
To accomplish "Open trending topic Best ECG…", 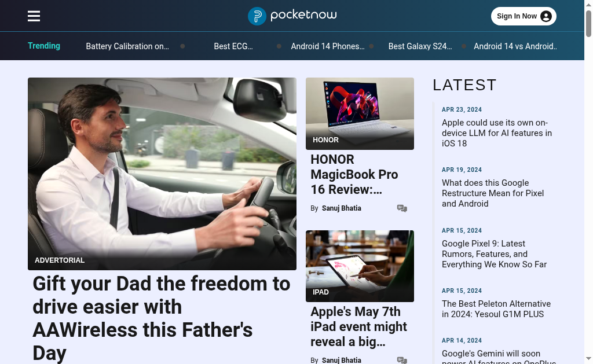I will (233, 46).
